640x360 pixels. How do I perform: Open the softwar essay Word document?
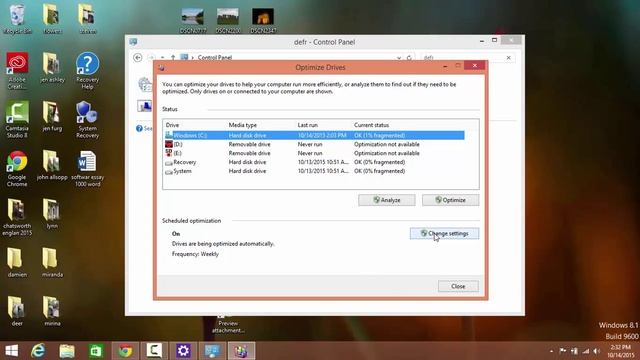click(87, 168)
